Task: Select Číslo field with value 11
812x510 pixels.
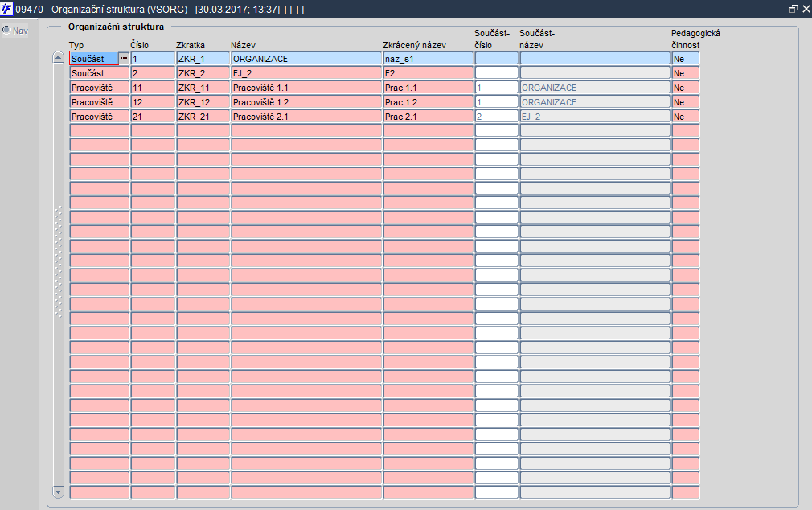Action: click(x=153, y=88)
